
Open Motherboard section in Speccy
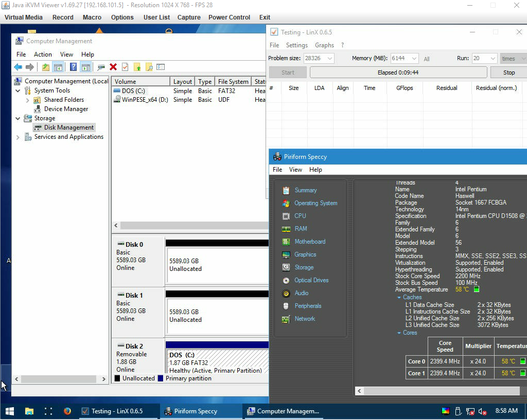310,242
